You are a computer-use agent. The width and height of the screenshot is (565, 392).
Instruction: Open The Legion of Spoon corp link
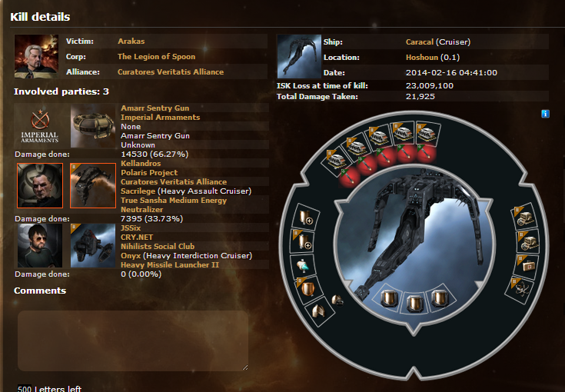pos(156,57)
